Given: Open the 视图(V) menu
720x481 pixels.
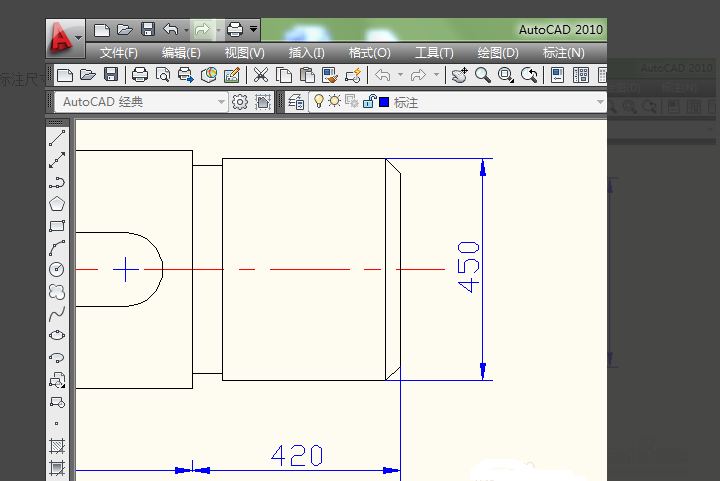Looking at the screenshot, I should (244, 53).
